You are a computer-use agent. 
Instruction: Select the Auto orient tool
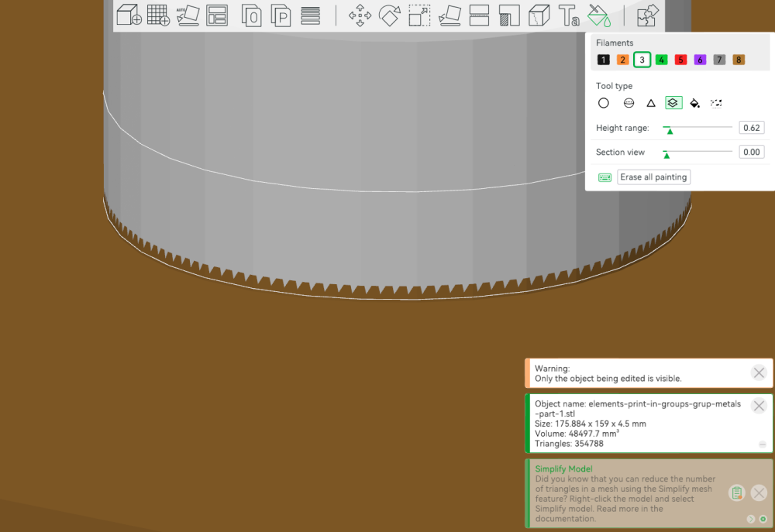click(188, 15)
